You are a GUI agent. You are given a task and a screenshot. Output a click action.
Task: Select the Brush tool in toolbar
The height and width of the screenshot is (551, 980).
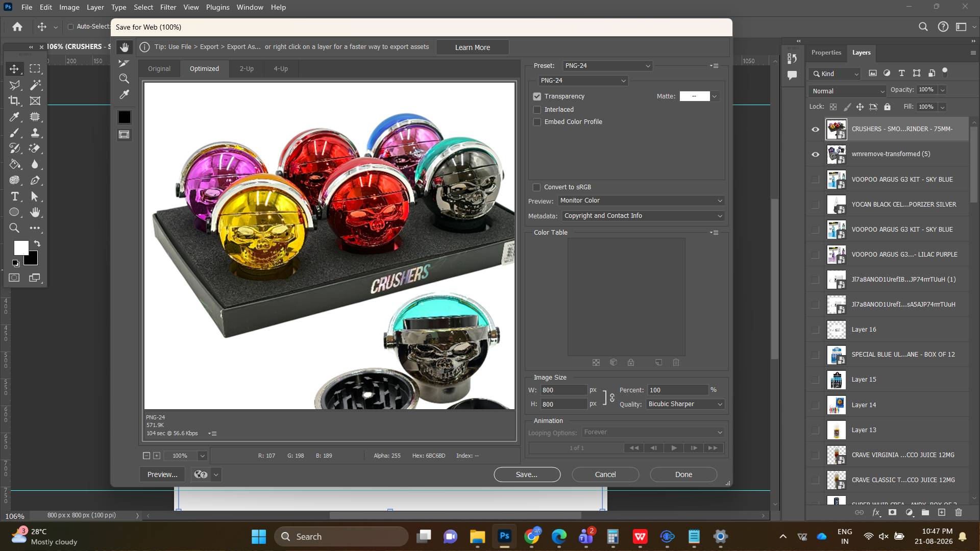(15, 133)
